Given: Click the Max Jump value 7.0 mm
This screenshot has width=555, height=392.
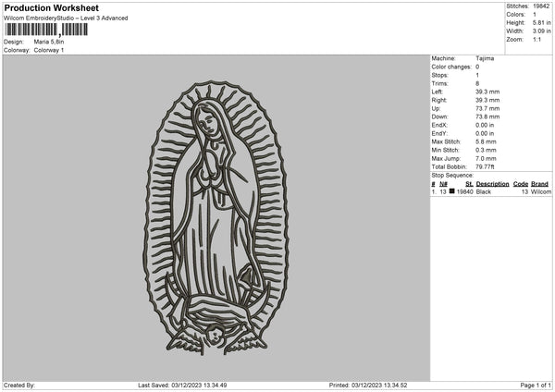Looking at the screenshot, I should click(486, 158).
